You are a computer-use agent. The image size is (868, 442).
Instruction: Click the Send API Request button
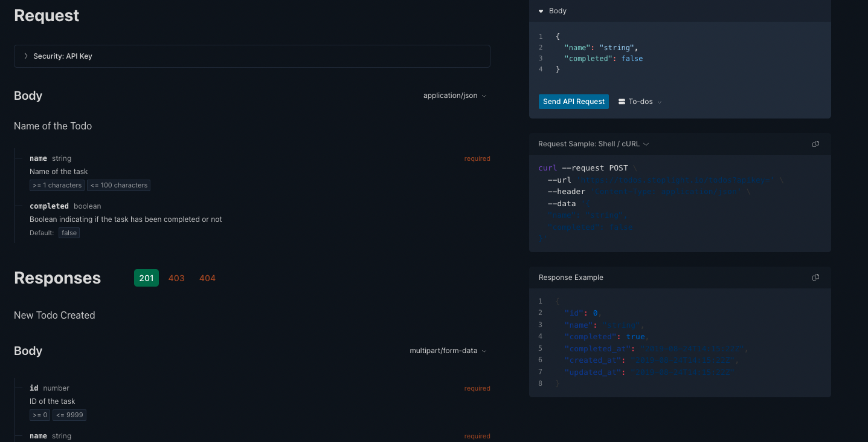pos(573,101)
